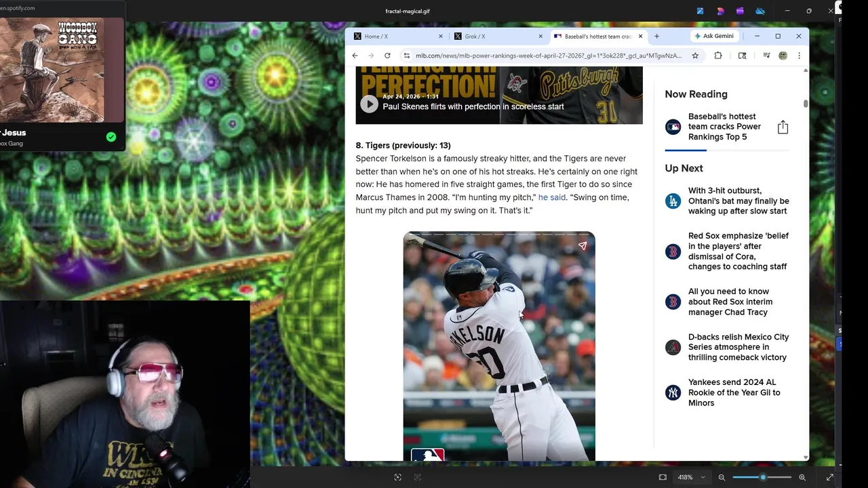The image size is (868, 488).
Task: Click the green saved checkmark on Spotify
Action: [111, 137]
